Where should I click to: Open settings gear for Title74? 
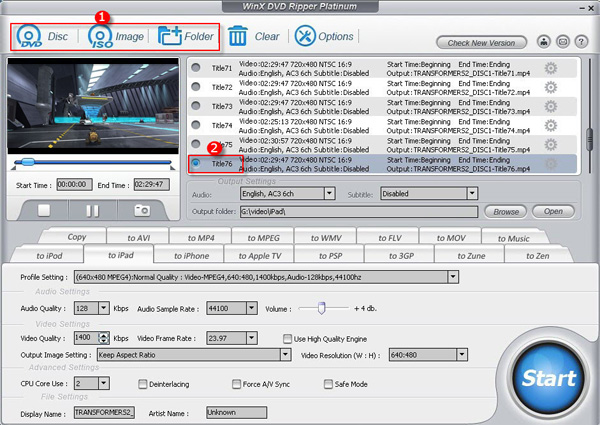coord(551,125)
